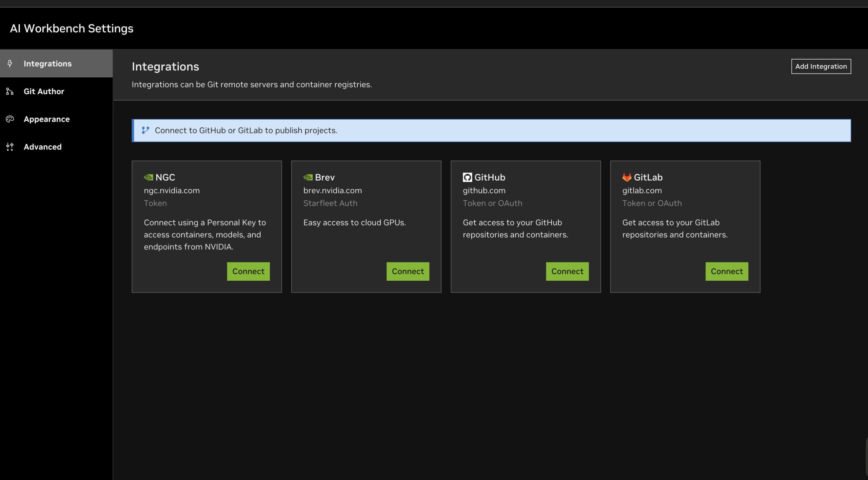The image size is (868, 480).
Task: Connect the Brev integration
Action: coord(408,271)
